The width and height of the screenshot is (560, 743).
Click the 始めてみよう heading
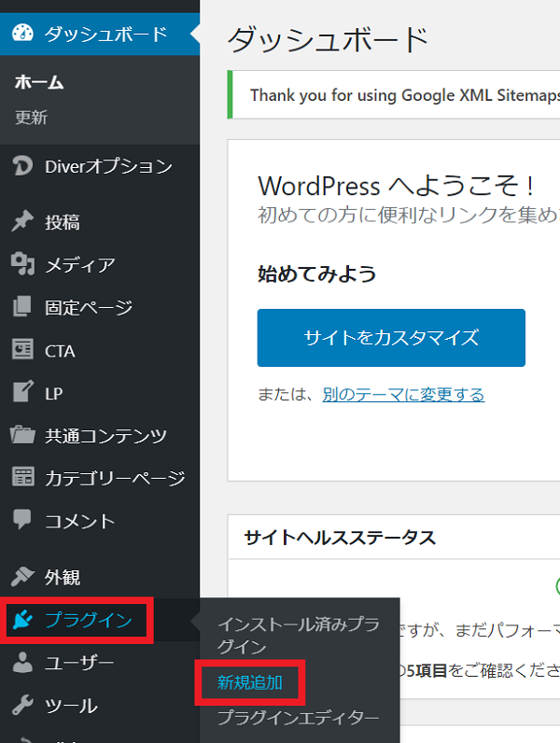pyautogui.click(x=316, y=273)
